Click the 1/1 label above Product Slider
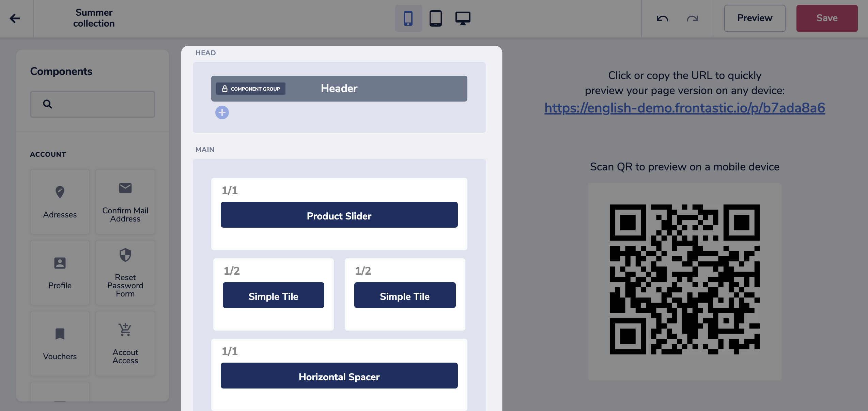This screenshot has width=868, height=411. pyautogui.click(x=230, y=191)
